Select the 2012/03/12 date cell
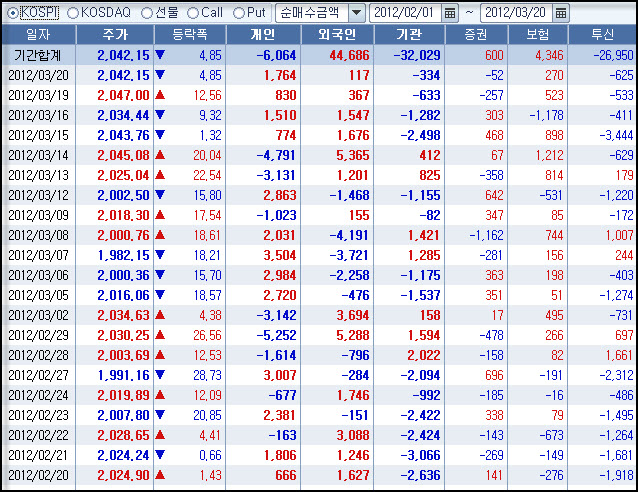638x492 pixels. (38, 195)
